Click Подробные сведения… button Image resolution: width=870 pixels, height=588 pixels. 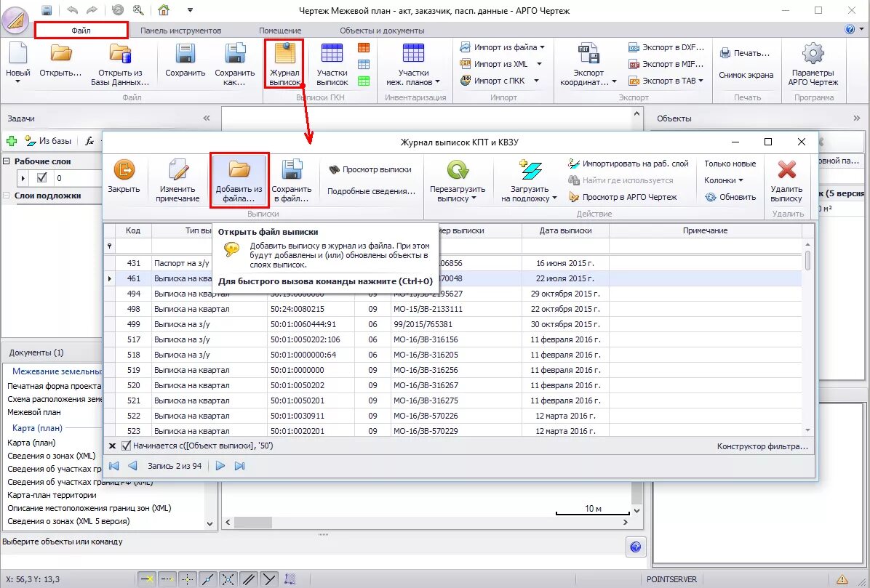pyautogui.click(x=371, y=191)
